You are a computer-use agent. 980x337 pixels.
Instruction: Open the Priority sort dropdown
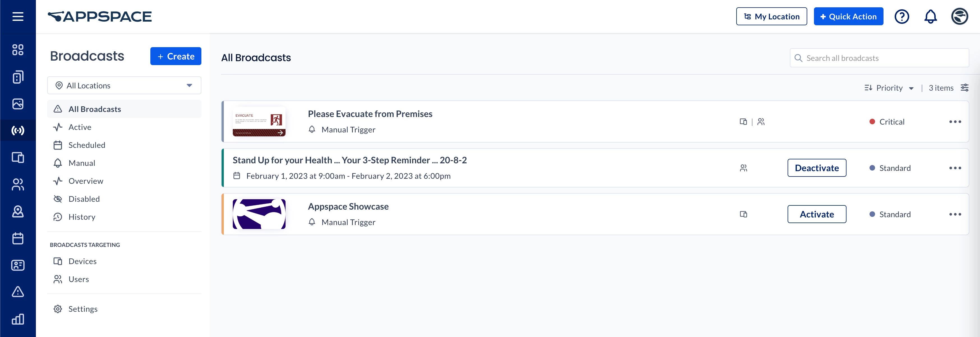point(889,88)
